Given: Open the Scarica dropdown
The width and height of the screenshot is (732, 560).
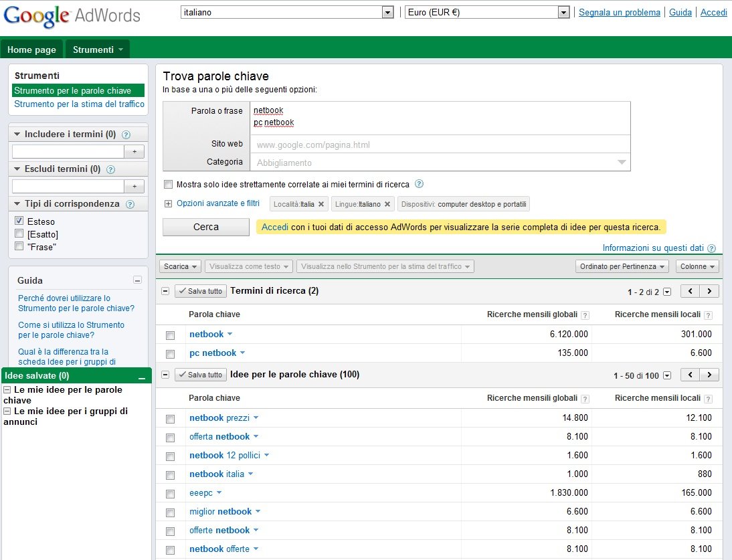Looking at the screenshot, I should point(180,266).
